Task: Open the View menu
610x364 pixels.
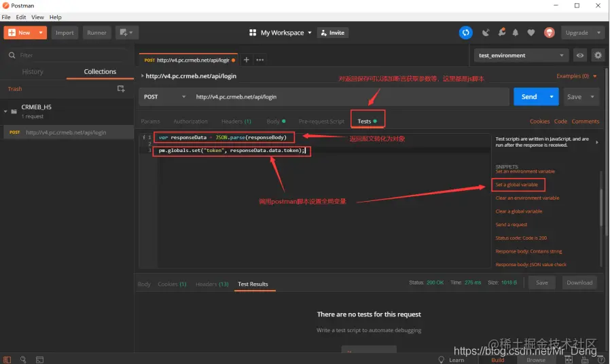Action: [37, 17]
